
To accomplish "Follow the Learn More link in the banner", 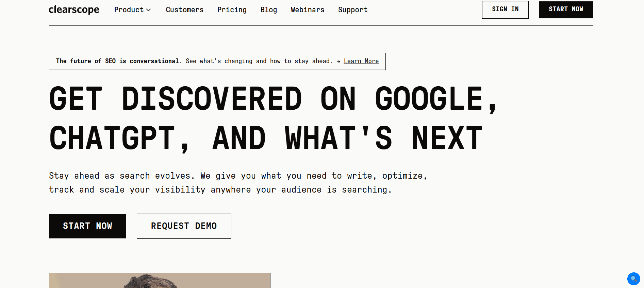I will pyautogui.click(x=361, y=61).
